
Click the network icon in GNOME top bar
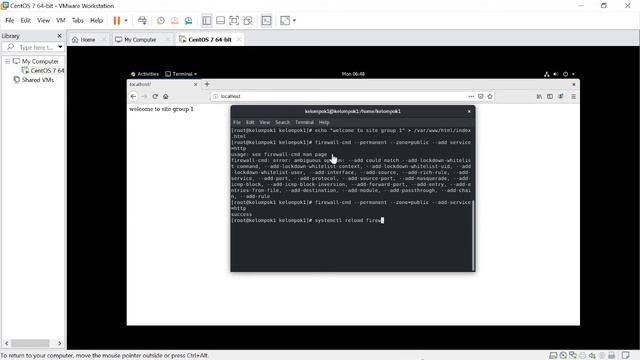[x=547, y=74]
